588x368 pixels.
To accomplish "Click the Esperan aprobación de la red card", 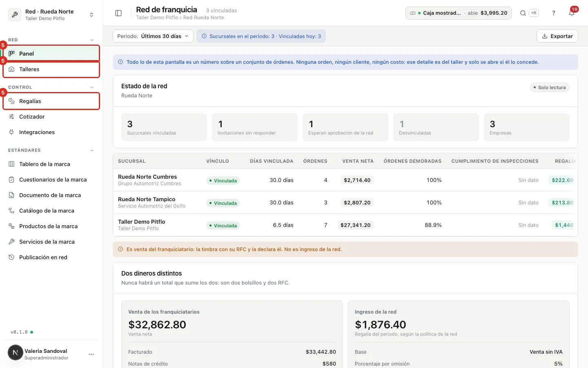I will [345, 127].
